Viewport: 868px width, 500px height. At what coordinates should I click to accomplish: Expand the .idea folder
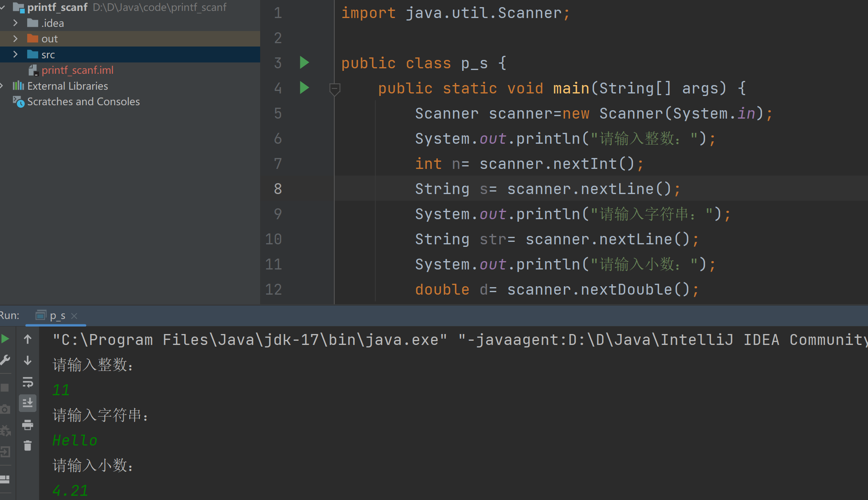tap(15, 23)
